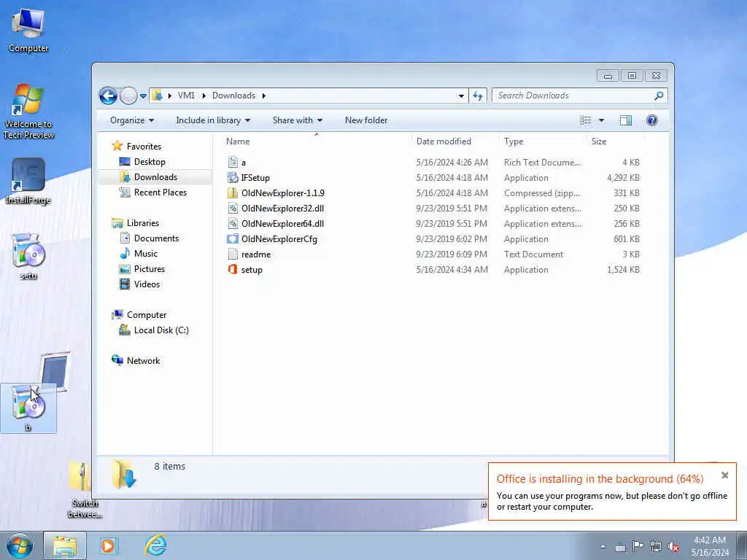Select the OldNewExplorer32.dll file icon

233,208
